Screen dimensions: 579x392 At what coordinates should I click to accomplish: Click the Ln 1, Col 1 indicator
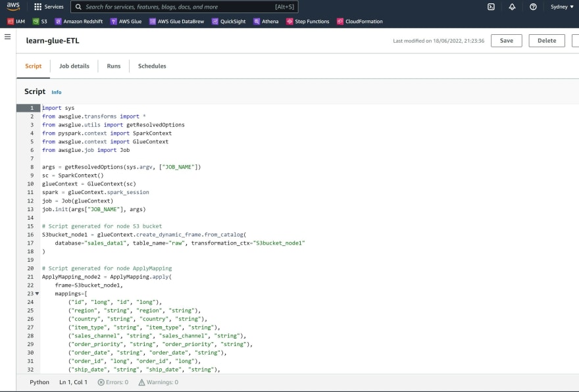point(73,382)
